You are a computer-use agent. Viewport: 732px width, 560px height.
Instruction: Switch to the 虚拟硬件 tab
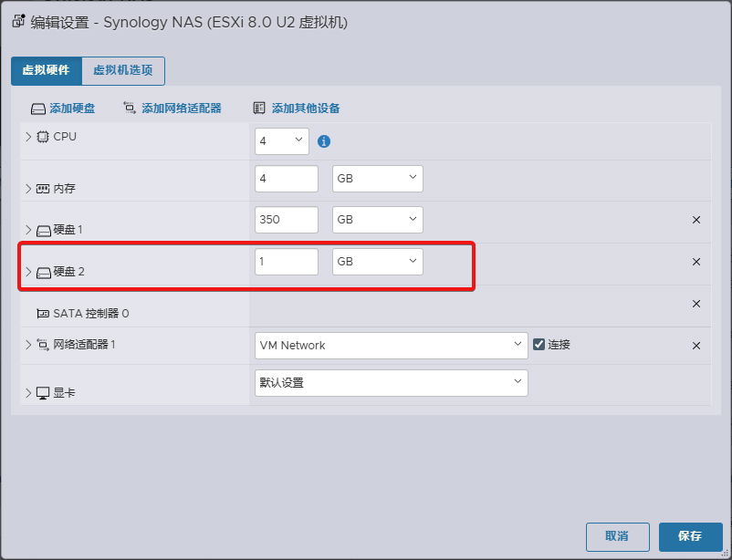click(47, 70)
